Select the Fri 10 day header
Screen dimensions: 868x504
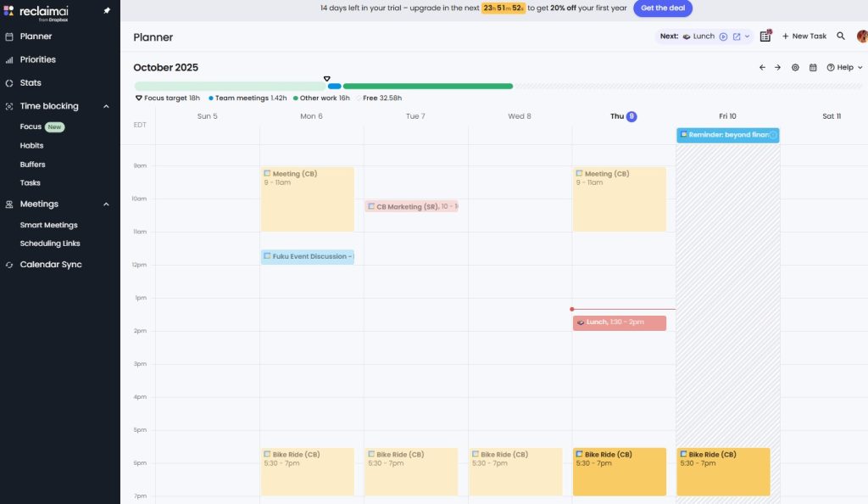(727, 116)
